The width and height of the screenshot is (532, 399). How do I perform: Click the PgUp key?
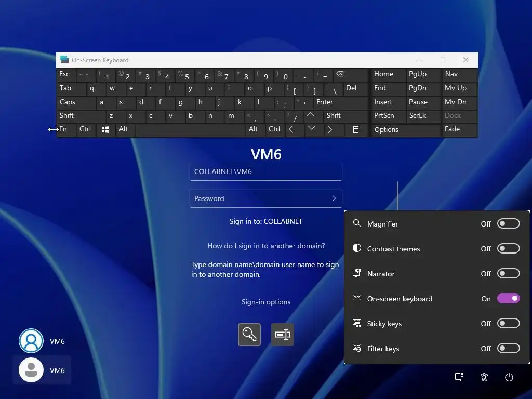tap(423, 74)
